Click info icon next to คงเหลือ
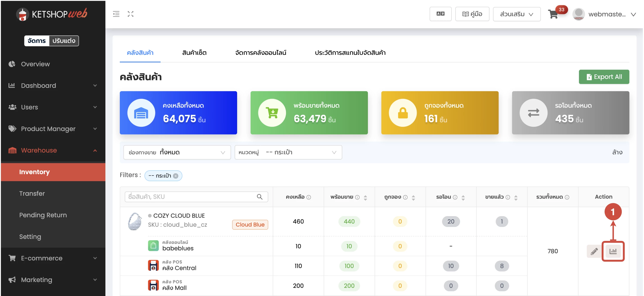The width and height of the screenshot is (644, 296). tap(309, 197)
